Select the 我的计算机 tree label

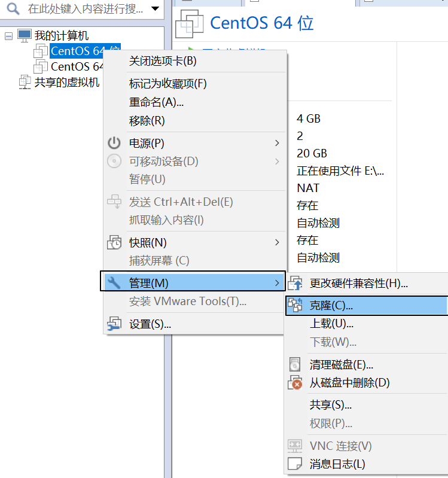click(61, 36)
